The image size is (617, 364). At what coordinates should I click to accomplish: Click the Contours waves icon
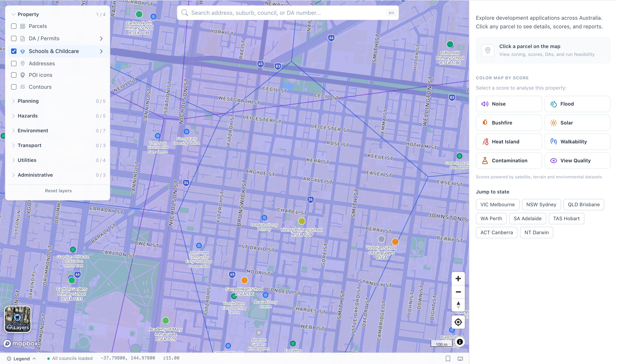(23, 87)
